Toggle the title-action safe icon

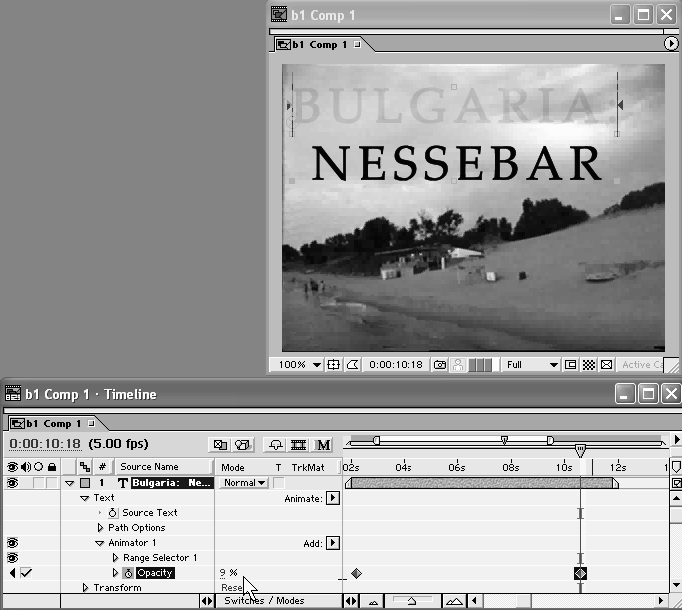click(335, 365)
